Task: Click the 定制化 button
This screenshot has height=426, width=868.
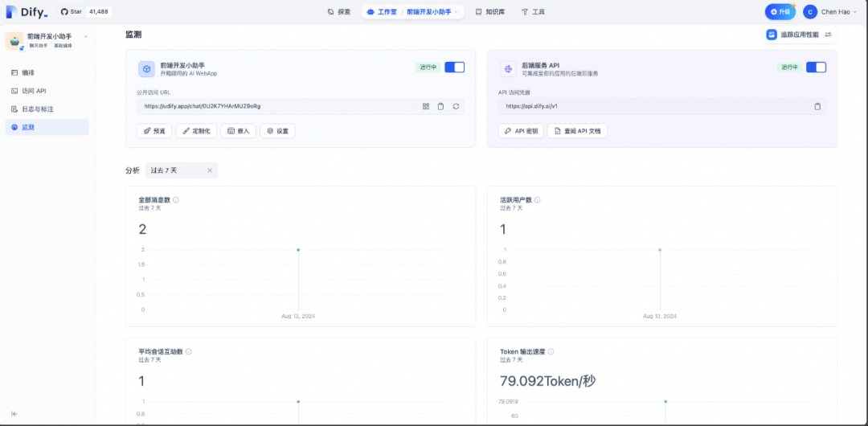Action: [x=197, y=131]
